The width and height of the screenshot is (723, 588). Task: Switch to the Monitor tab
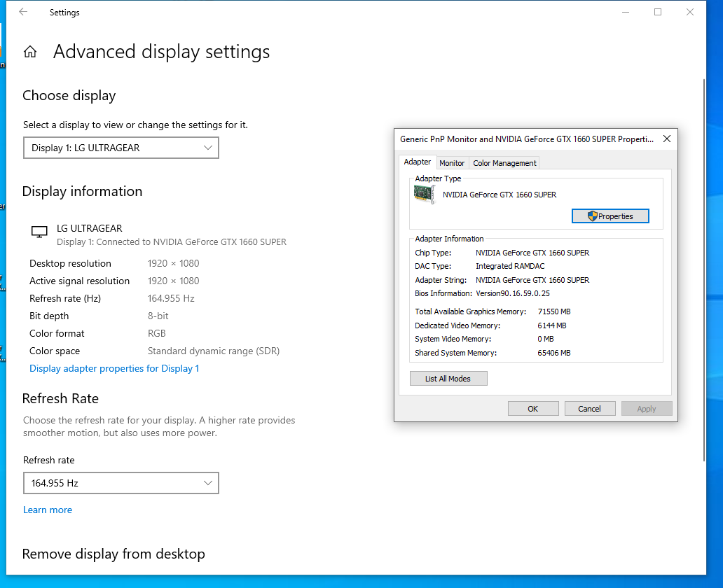pos(452,163)
